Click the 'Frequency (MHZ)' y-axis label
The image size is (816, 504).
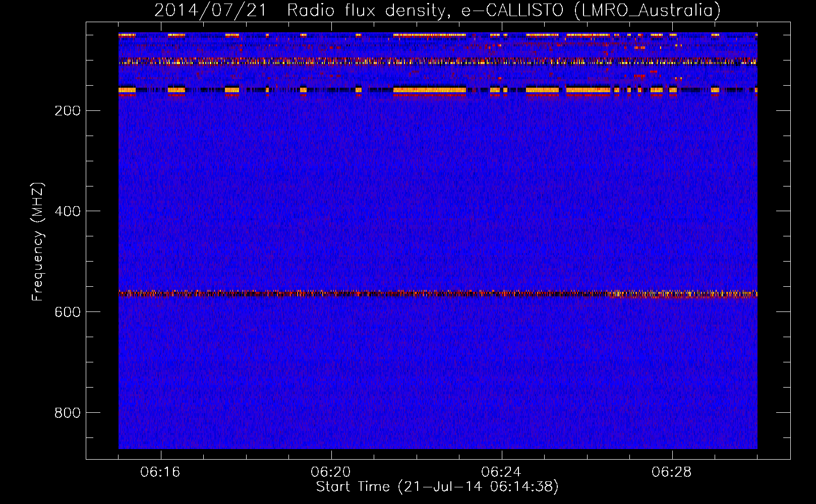(38, 242)
